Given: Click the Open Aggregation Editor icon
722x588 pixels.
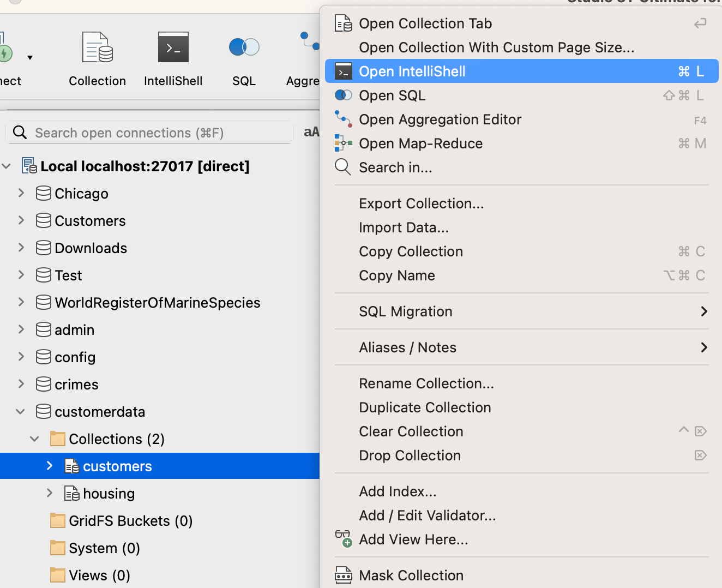Looking at the screenshot, I should tap(344, 119).
